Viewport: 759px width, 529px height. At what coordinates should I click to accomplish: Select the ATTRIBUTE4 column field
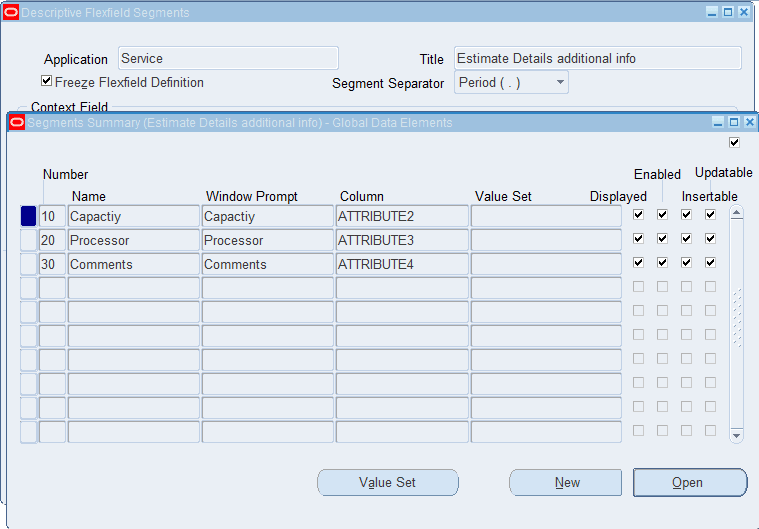click(401, 264)
